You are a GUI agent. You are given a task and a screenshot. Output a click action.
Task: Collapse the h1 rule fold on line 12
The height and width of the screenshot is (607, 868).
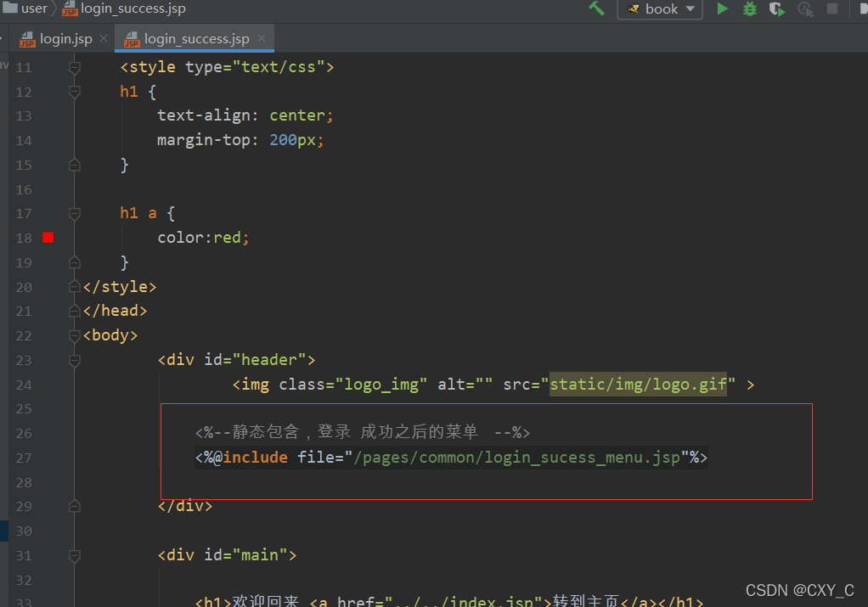74,92
